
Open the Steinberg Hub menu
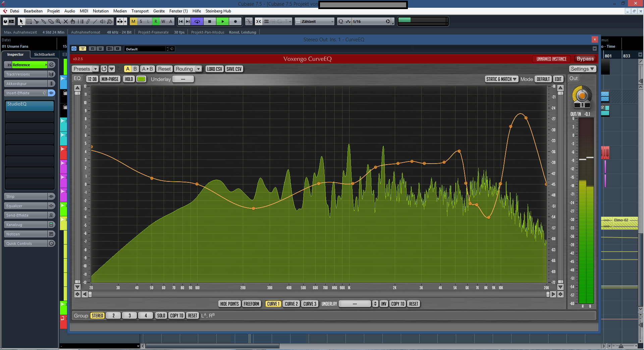218,11
